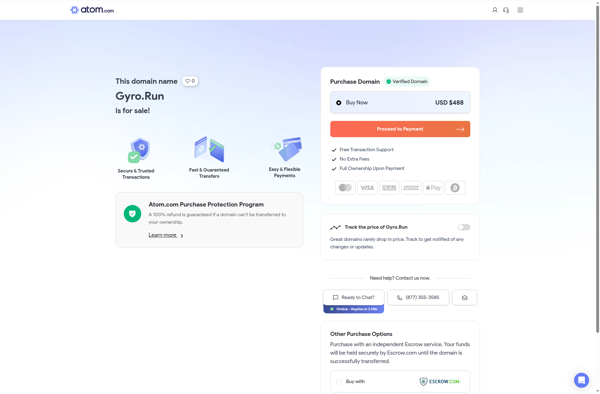Open the hamburger menu

(x=520, y=10)
